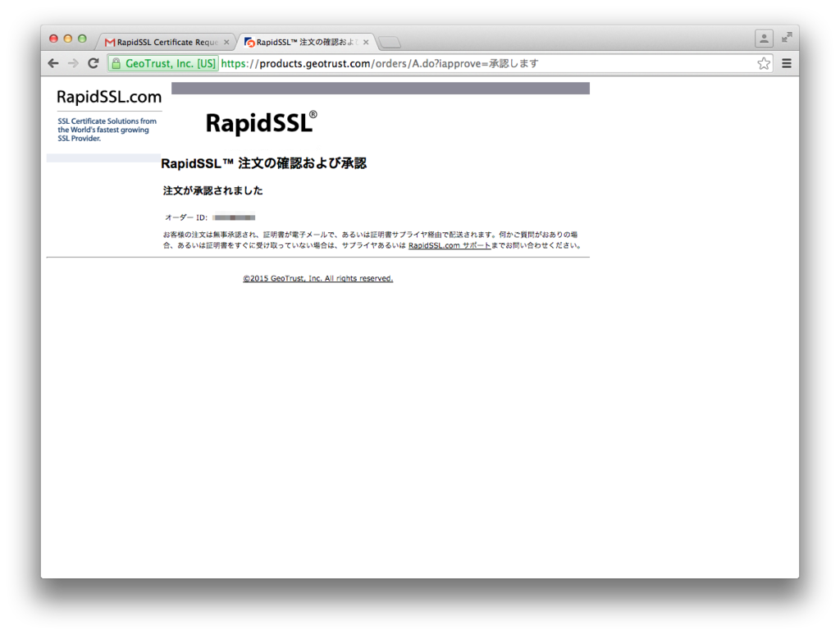Close the RapidSSL 注文の確認 tab
Image resolution: width=840 pixels, height=635 pixels.
click(366, 42)
